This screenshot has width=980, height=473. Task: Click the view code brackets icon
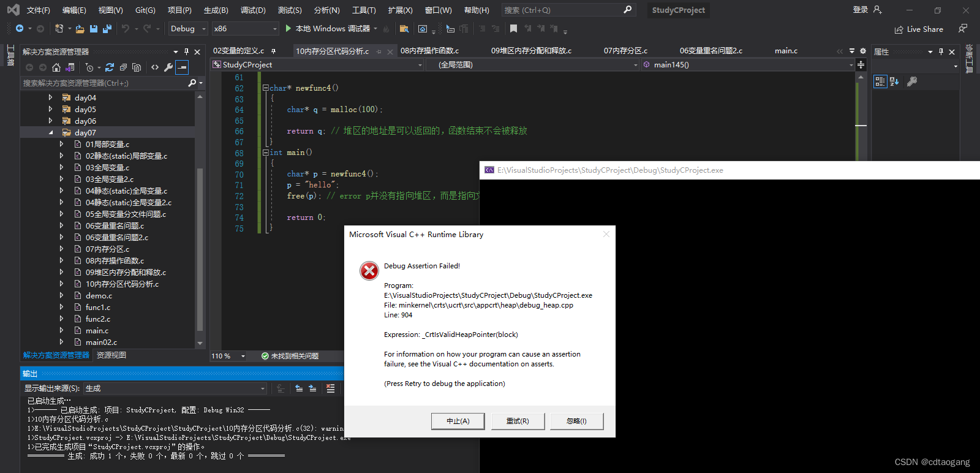pyautogui.click(x=155, y=67)
